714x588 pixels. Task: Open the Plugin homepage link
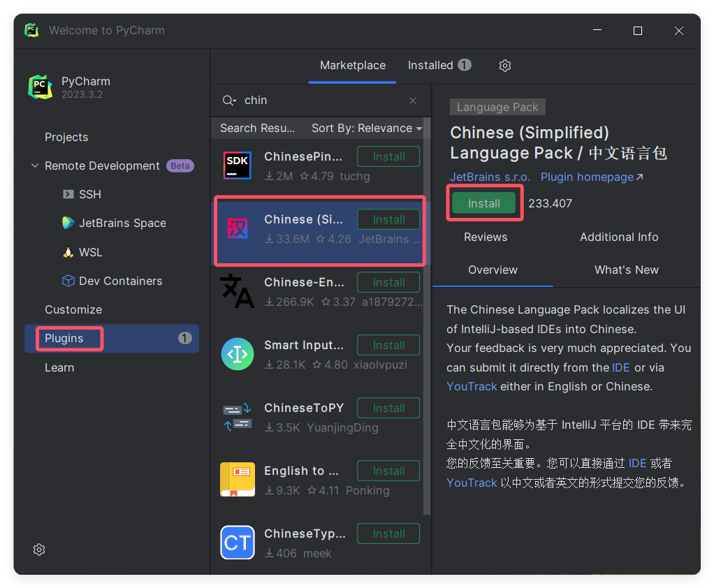tap(592, 177)
